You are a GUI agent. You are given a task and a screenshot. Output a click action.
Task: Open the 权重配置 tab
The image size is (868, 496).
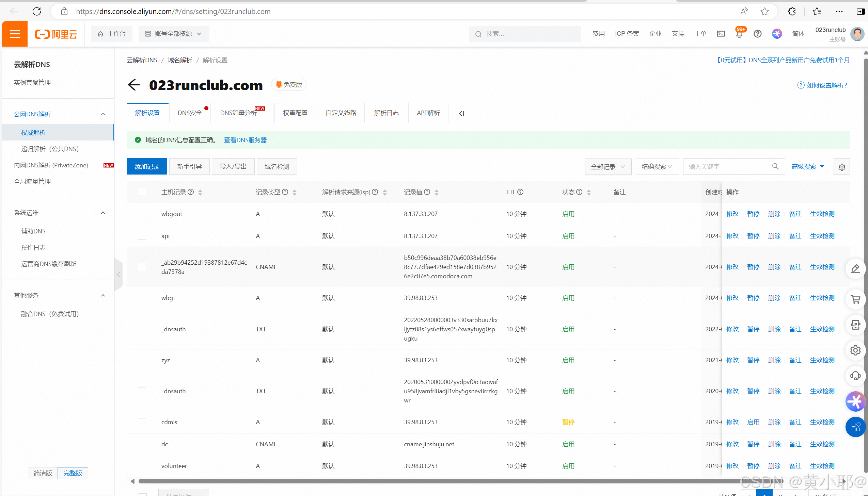click(x=295, y=113)
